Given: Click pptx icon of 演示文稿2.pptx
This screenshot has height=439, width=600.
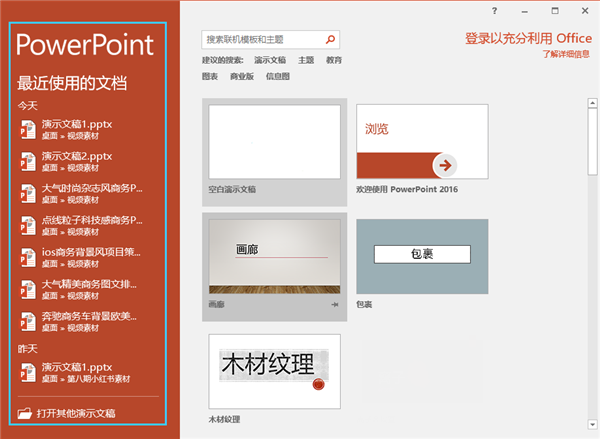Looking at the screenshot, I should click(28, 162).
